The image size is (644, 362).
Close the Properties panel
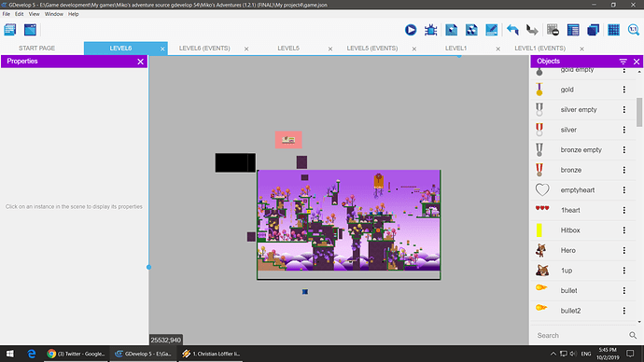click(140, 62)
